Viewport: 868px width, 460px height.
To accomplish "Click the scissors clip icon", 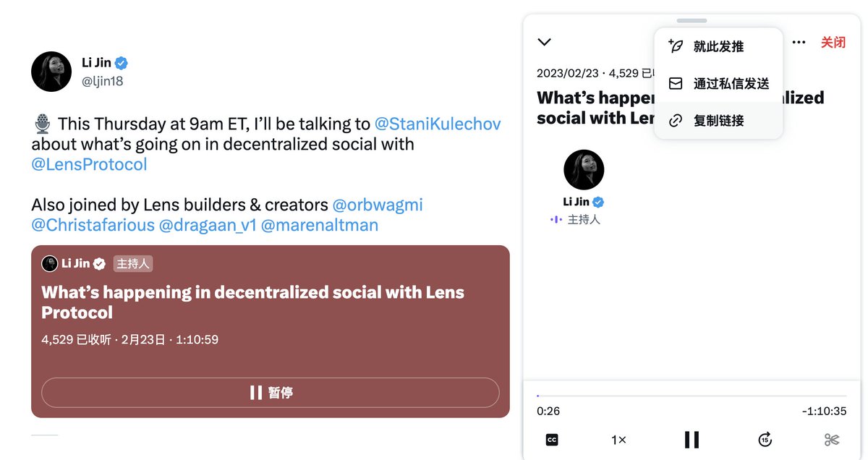I will point(831,439).
